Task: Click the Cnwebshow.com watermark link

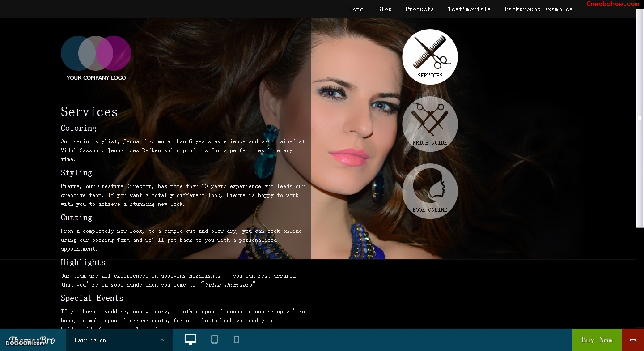Action: point(612,4)
